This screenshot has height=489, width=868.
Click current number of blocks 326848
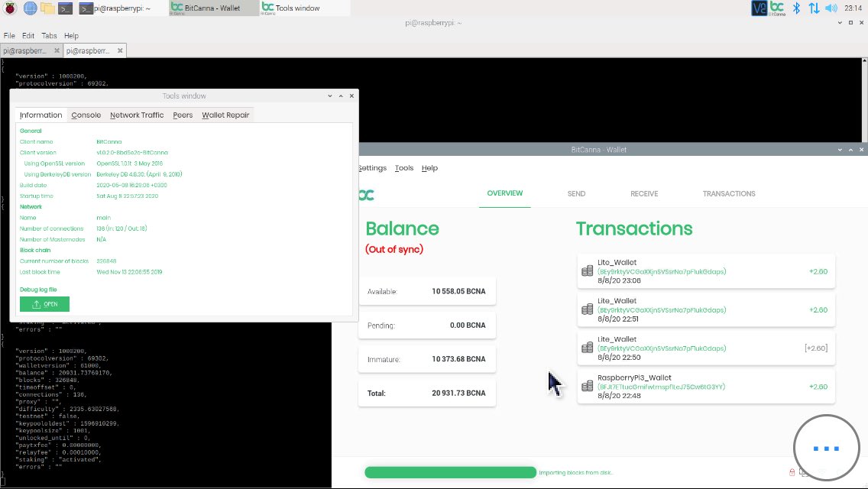tap(106, 261)
